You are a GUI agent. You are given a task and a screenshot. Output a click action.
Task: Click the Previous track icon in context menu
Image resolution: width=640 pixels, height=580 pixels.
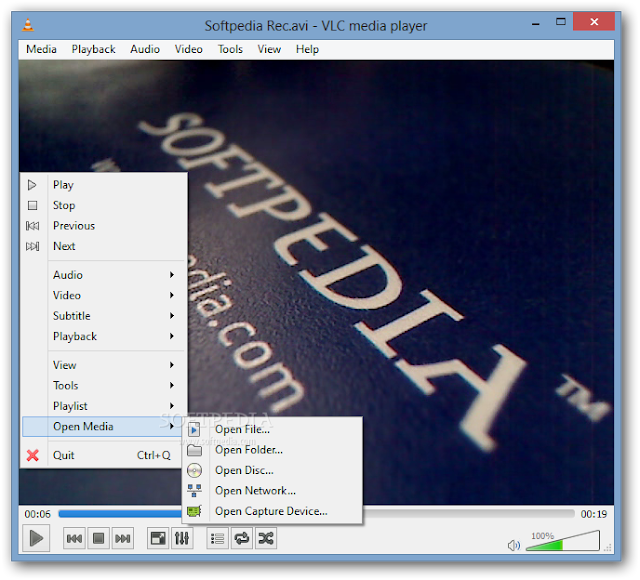32,226
